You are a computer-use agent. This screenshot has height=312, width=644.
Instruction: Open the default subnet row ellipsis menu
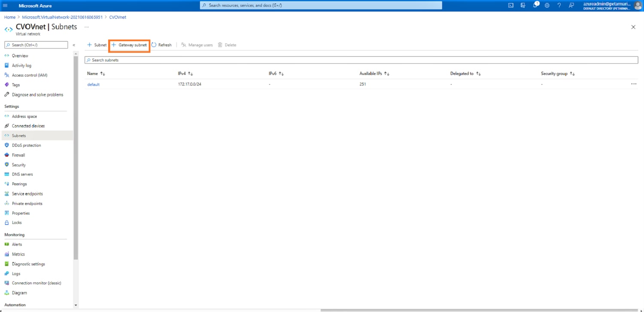pos(634,84)
